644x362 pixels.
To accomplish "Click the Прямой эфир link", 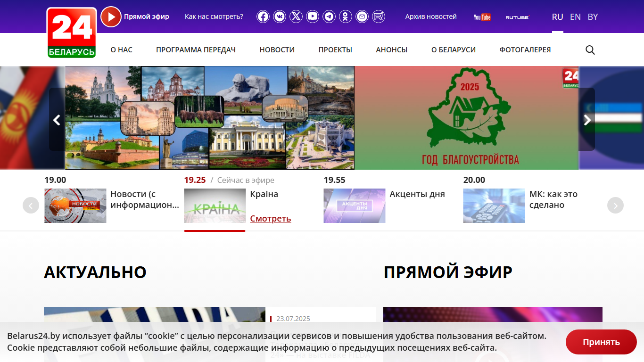I will tap(147, 16).
